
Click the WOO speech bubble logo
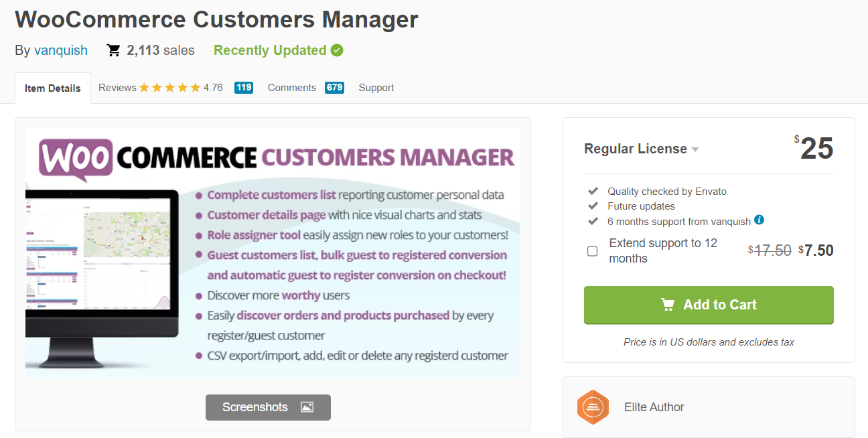tap(75, 159)
